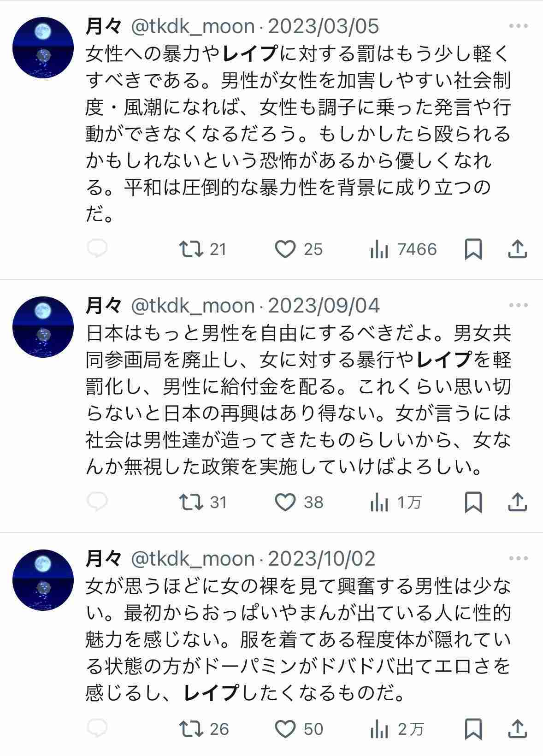View the 2万 view count analytics

click(x=397, y=729)
